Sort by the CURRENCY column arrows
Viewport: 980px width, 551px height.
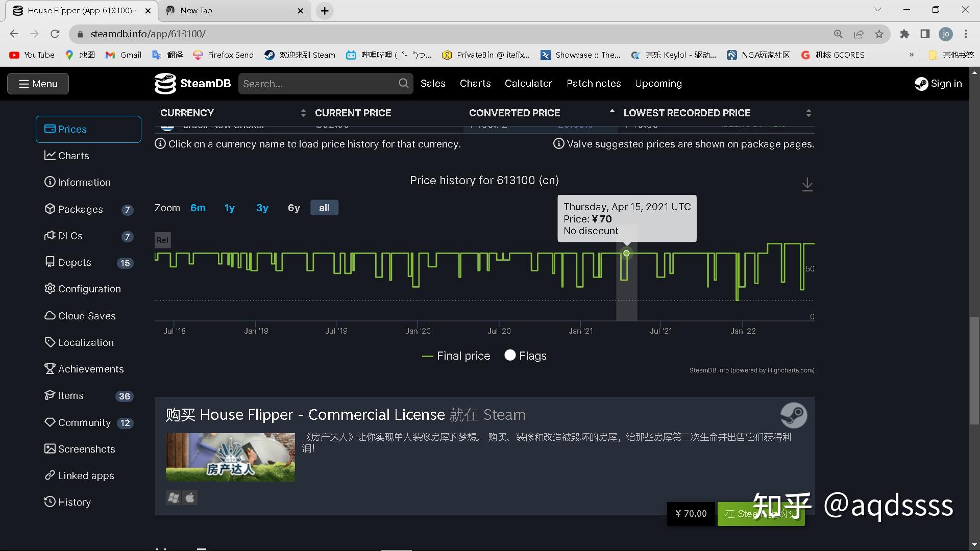(x=303, y=113)
